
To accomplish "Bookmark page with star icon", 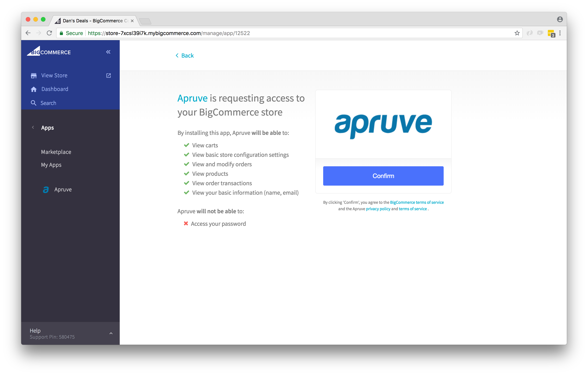I will coord(517,33).
